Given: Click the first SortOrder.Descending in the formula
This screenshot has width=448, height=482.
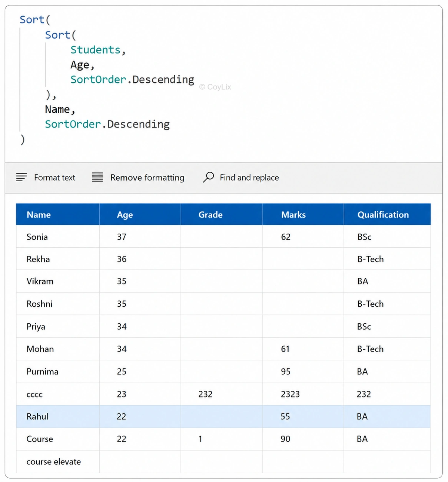Looking at the screenshot, I should click(132, 80).
